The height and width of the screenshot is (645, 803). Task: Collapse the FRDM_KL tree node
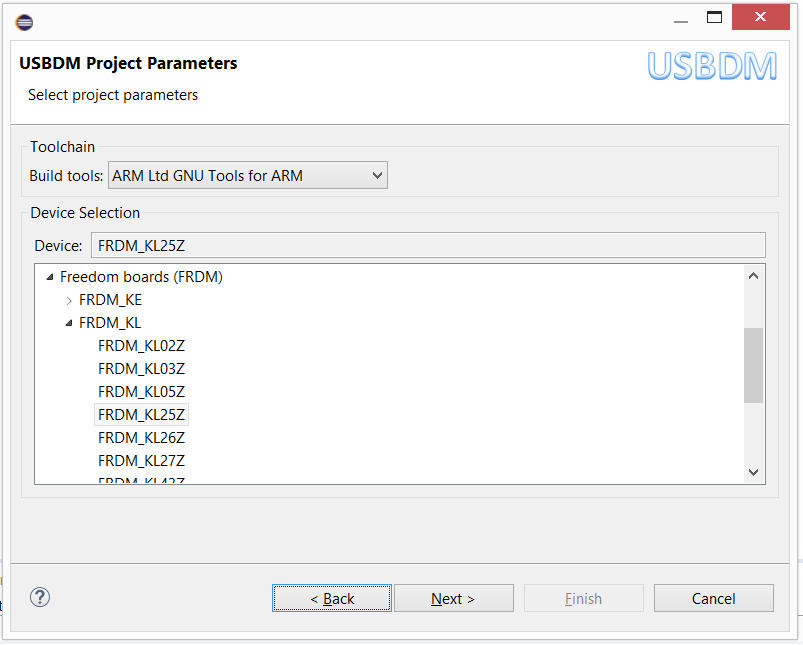pyautogui.click(x=68, y=323)
